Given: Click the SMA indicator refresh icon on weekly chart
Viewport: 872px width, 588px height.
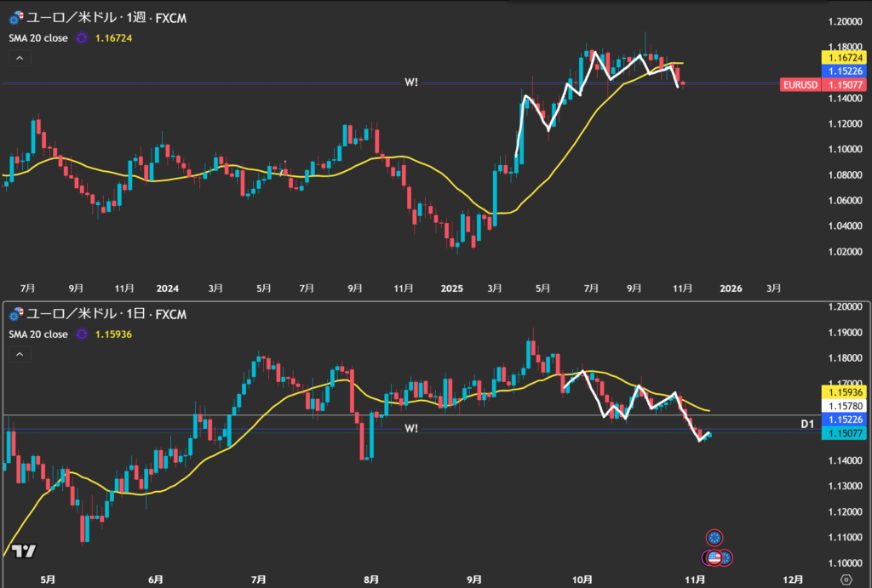Looking at the screenshot, I should click(x=82, y=38).
